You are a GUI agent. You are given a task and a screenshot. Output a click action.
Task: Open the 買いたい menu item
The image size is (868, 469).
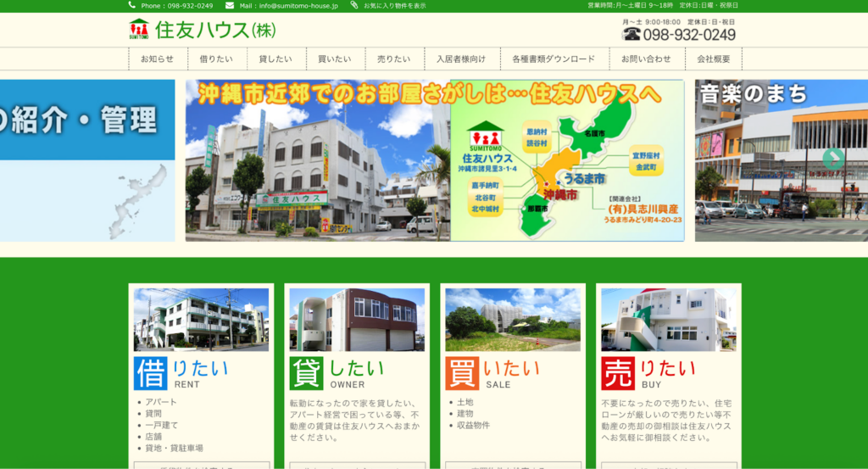(336, 59)
